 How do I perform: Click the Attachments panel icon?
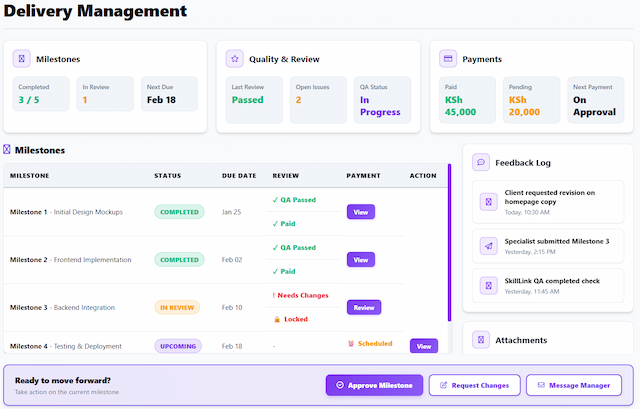(x=481, y=340)
